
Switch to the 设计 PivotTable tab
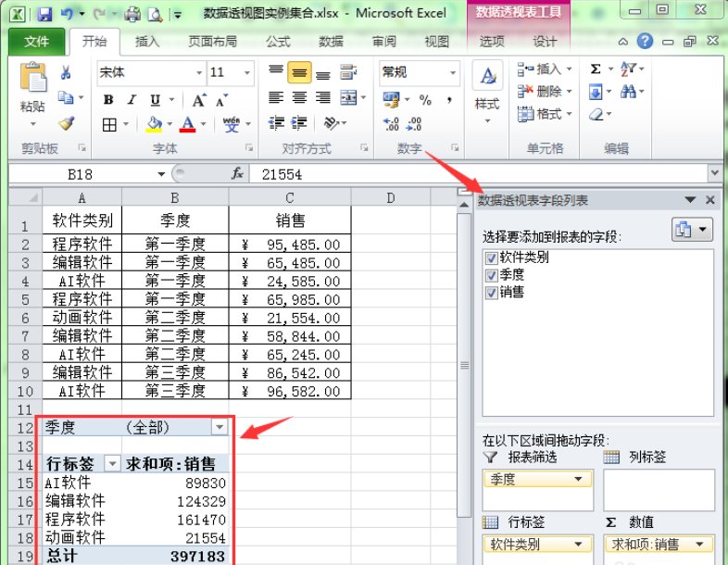pyautogui.click(x=545, y=42)
